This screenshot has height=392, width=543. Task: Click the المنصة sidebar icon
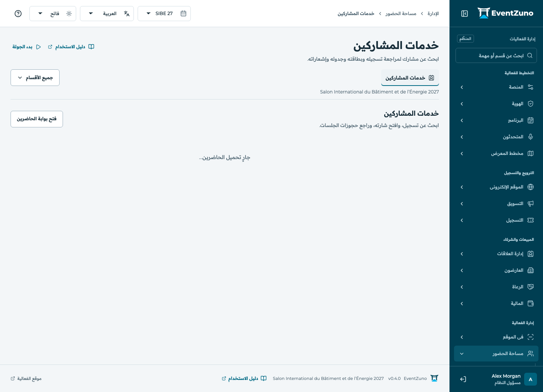coord(531,87)
